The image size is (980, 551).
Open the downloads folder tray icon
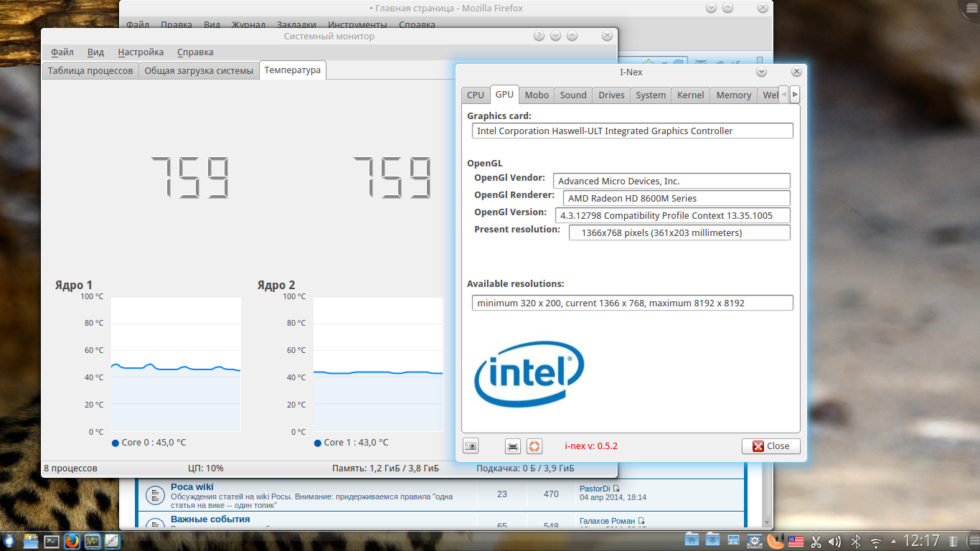(x=712, y=541)
